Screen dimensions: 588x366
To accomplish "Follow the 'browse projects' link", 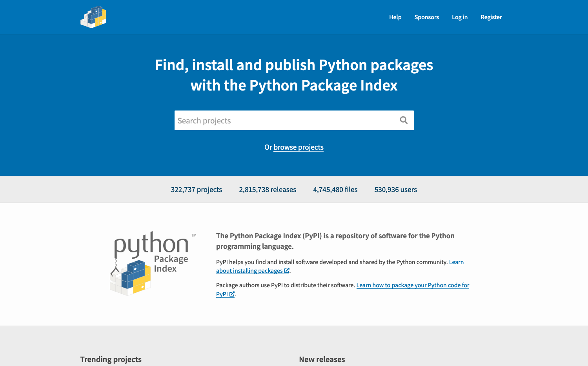I will 298,147.
